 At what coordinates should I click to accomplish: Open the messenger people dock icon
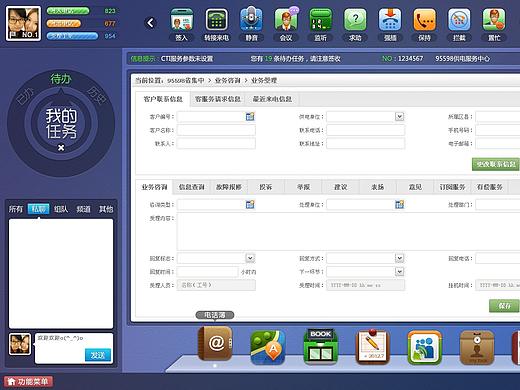pos(425,348)
